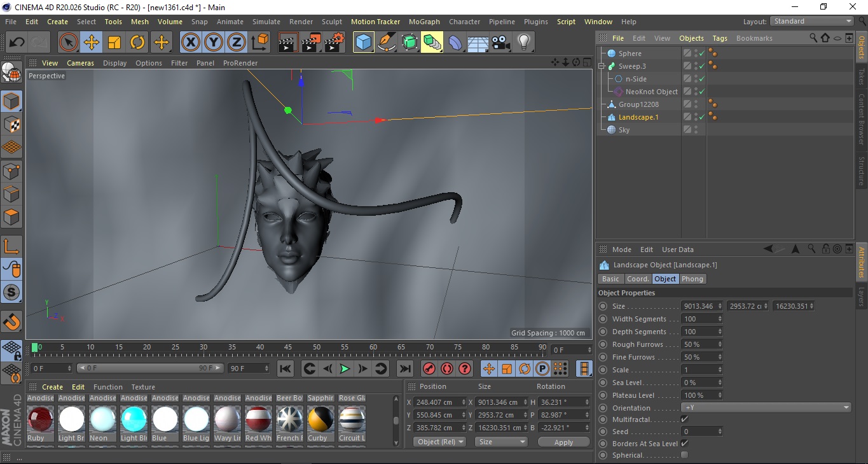Select the Neon material swatch
The height and width of the screenshot is (464, 868).
(x=102, y=419)
